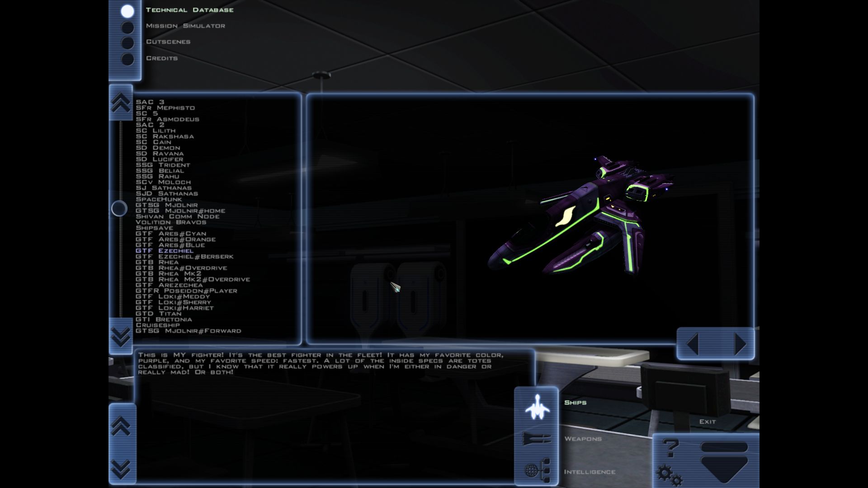Viewport: 868px width, 488px height.
Task: Click the ship list slider knob
Action: (x=119, y=208)
